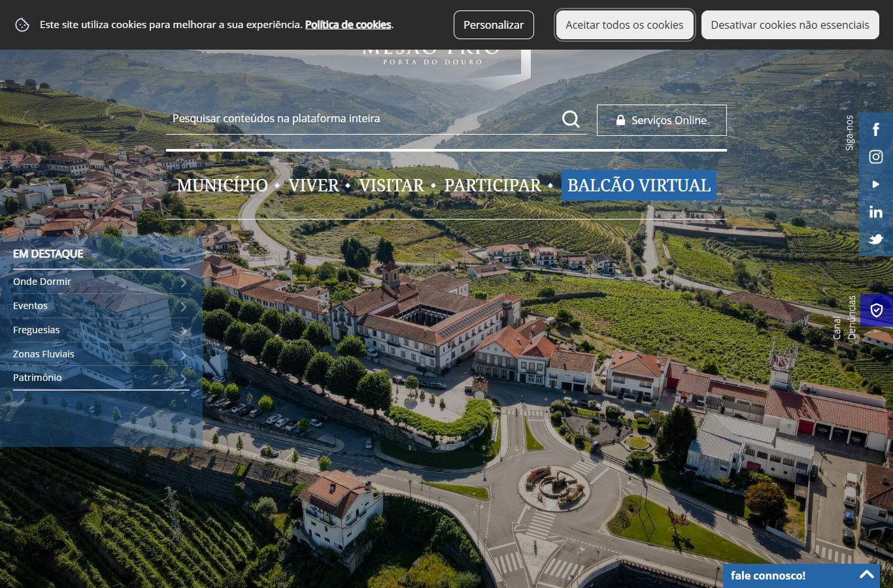The height and width of the screenshot is (588, 893).
Task: Open the Política de cookies link
Action: click(348, 25)
